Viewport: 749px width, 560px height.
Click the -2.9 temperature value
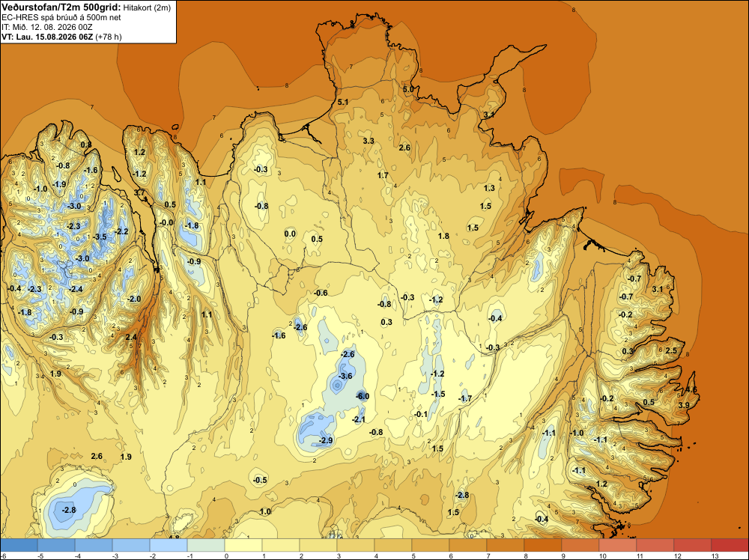pos(326,440)
